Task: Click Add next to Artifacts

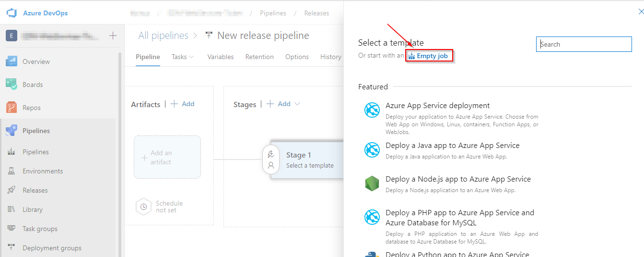Action: click(x=183, y=104)
